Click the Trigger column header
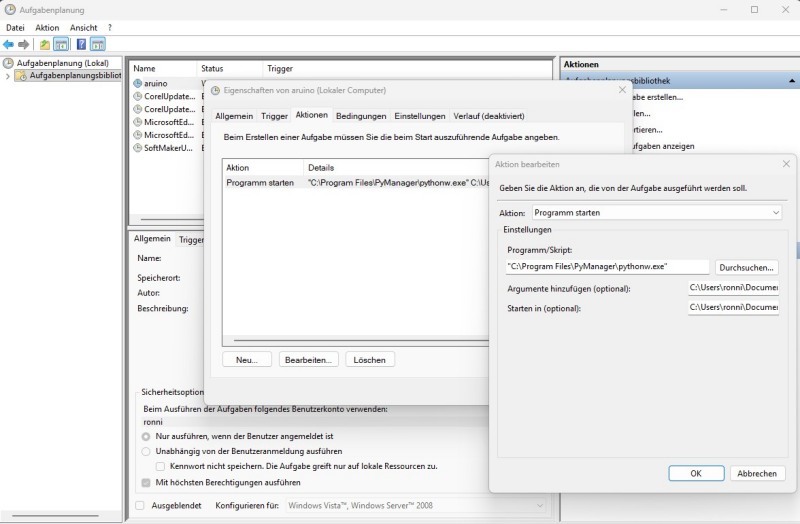Image resolution: width=800 pixels, height=524 pixels. click(x=280, y=69)
